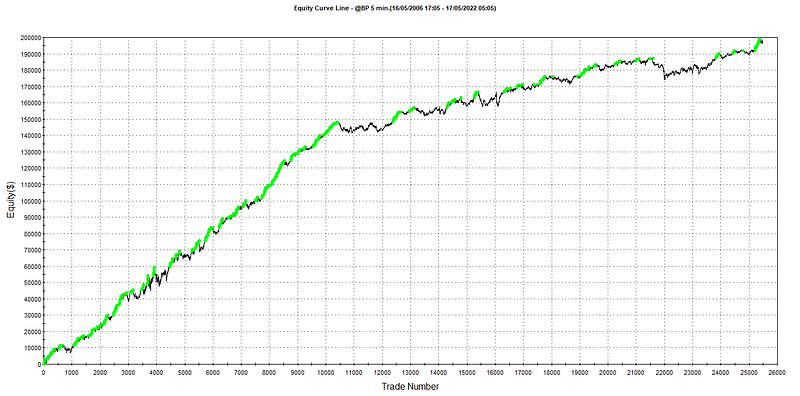Select the 180000 equity axis tick label

[x=31, y=70]
